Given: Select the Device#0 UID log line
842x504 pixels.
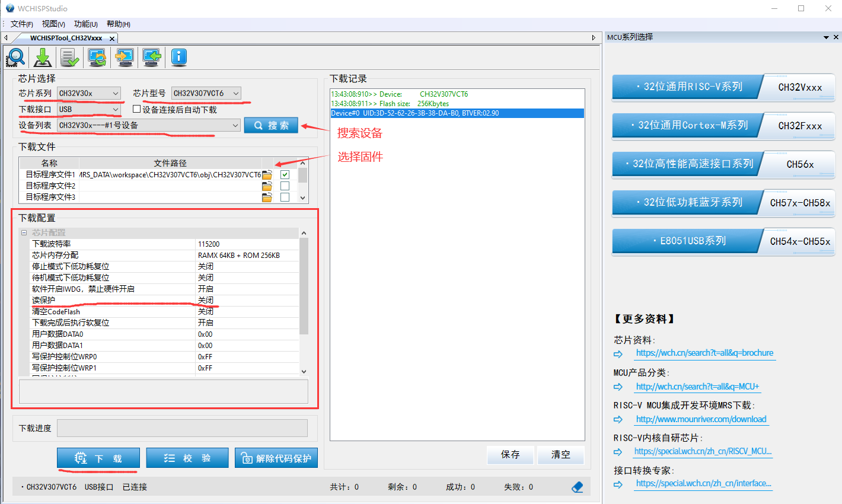Looking at the screenshot, I should click(457, 113).
